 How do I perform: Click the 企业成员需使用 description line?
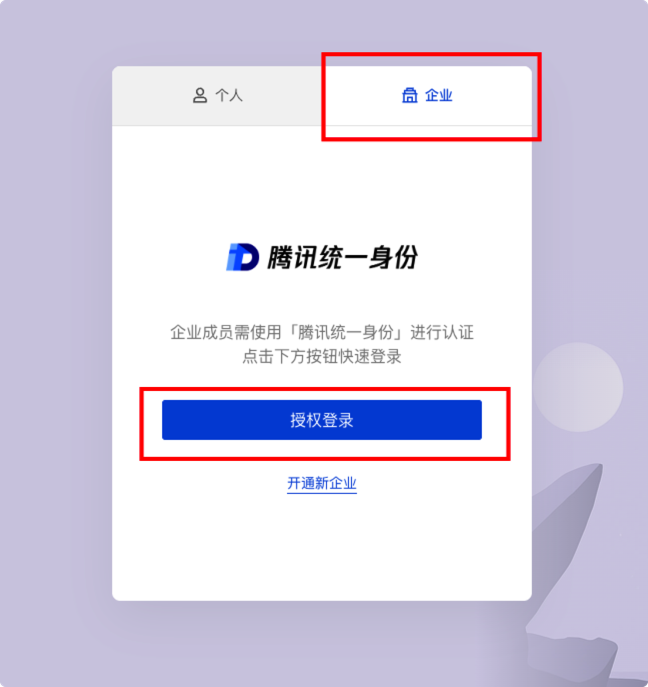coord(322,333)
